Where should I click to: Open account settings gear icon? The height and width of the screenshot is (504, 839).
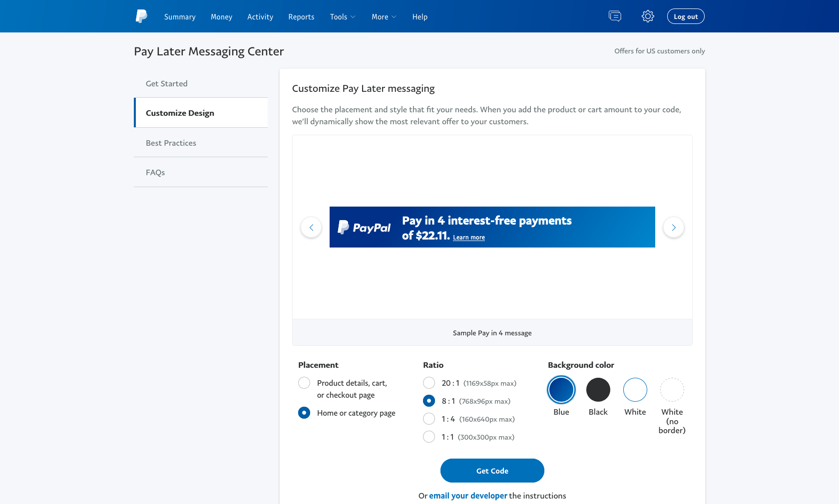648,16
